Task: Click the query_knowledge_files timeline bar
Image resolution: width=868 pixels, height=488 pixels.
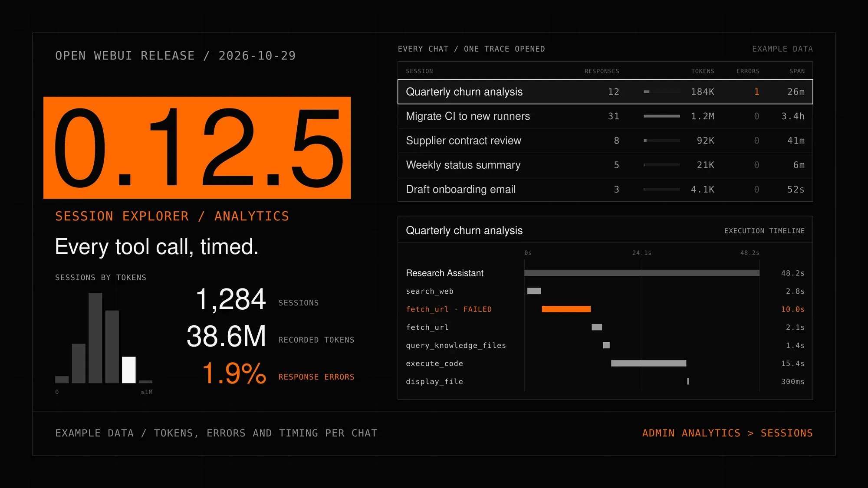Action: tap(606, 345)
